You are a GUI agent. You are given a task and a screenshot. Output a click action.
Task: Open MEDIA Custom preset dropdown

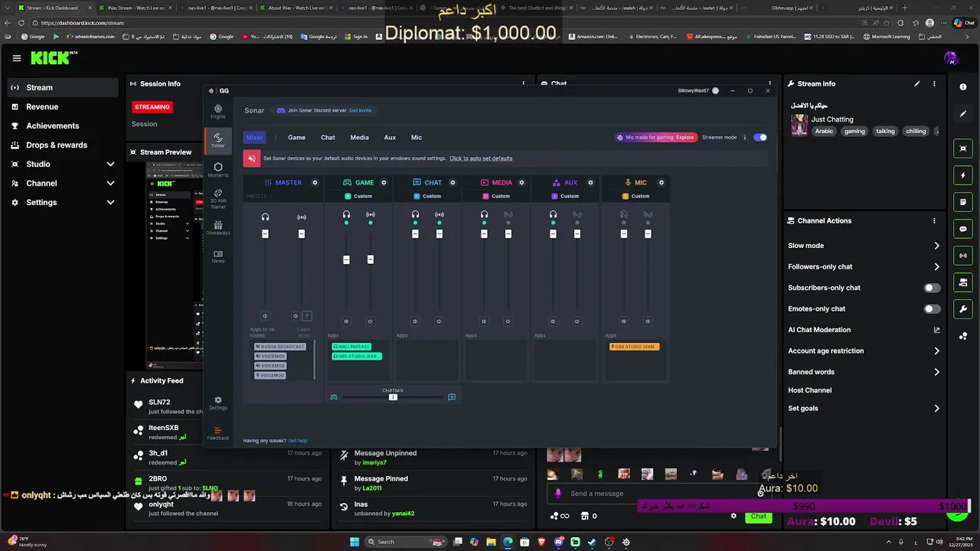(x=498, y=196)
